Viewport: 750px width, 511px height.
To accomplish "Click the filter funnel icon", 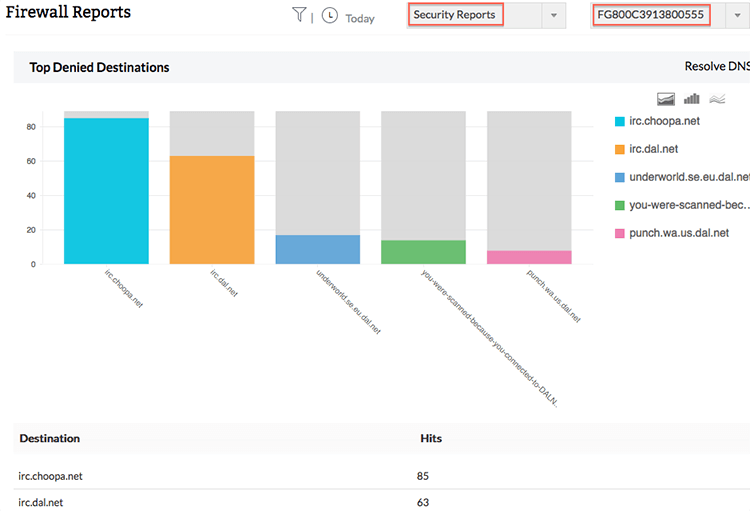I will tap(299, 15).
